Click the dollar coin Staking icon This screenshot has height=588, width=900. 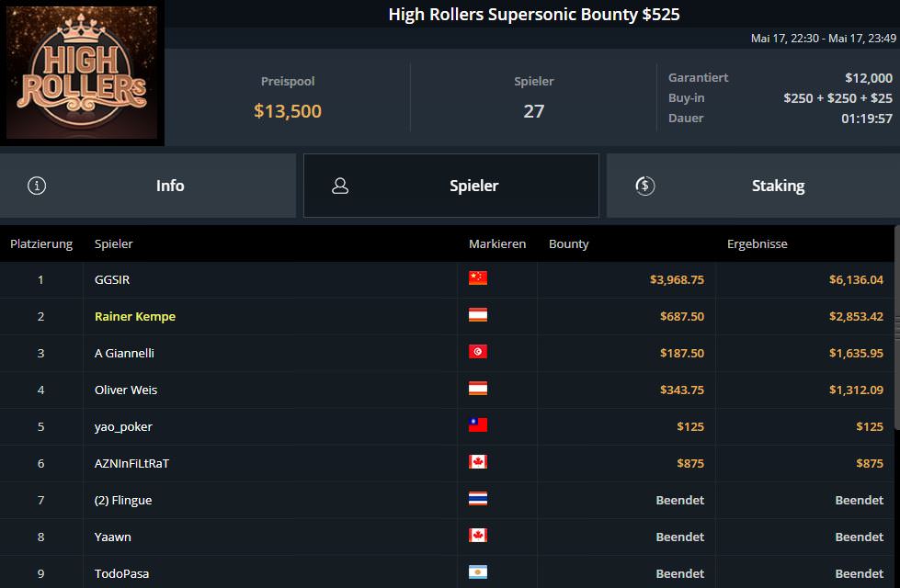point(644,186)
